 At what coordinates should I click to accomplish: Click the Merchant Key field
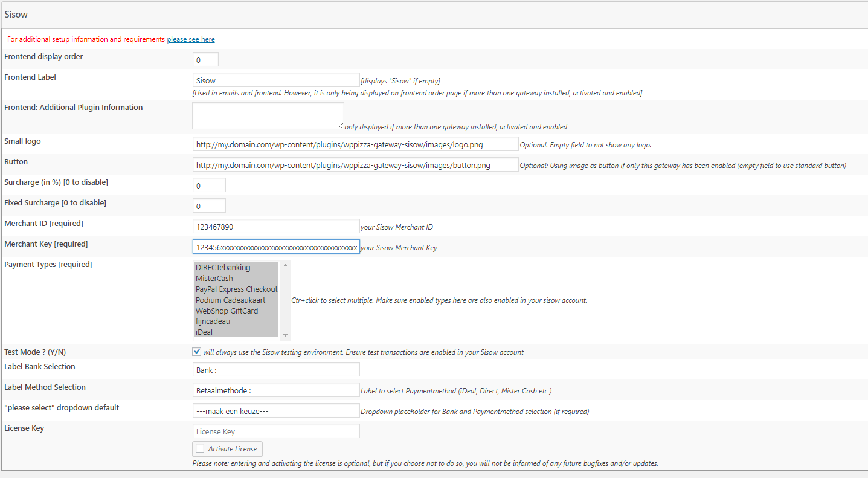(x=276, y=247)
